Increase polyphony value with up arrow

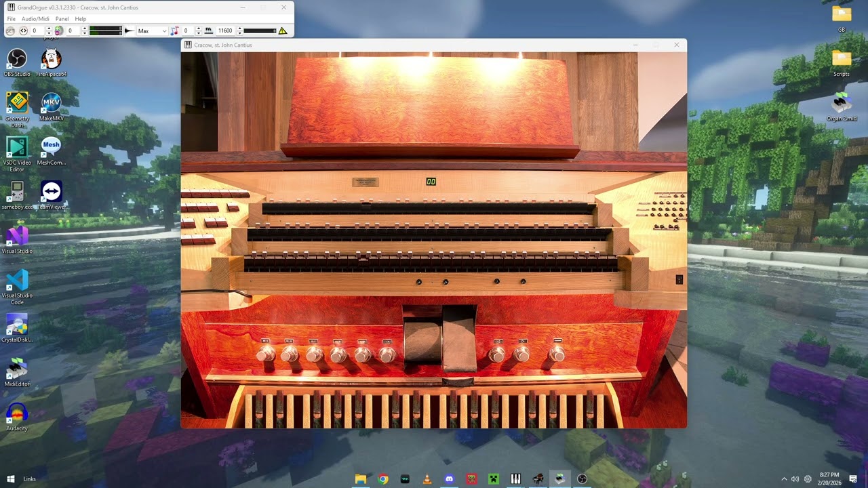click(198, 28)
